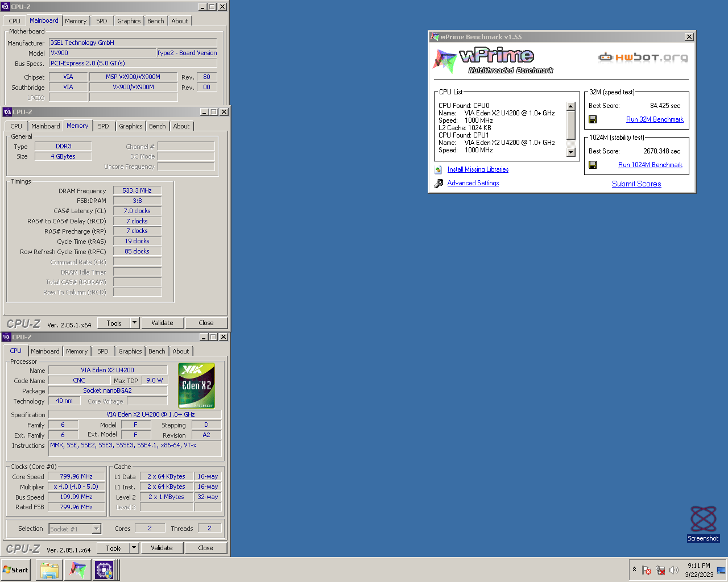Switch to Graphics tab in Mainboard window
This screenshot has height=582, width=728.
pyautogui.click(x=129, y=21)
